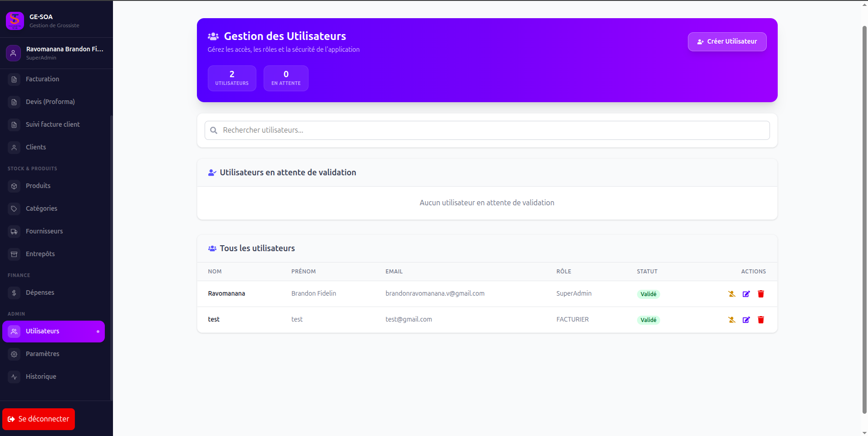Click the Créer Utilisateur button
The width and height of the screenshot is (868, 436).
coord(727,42)
